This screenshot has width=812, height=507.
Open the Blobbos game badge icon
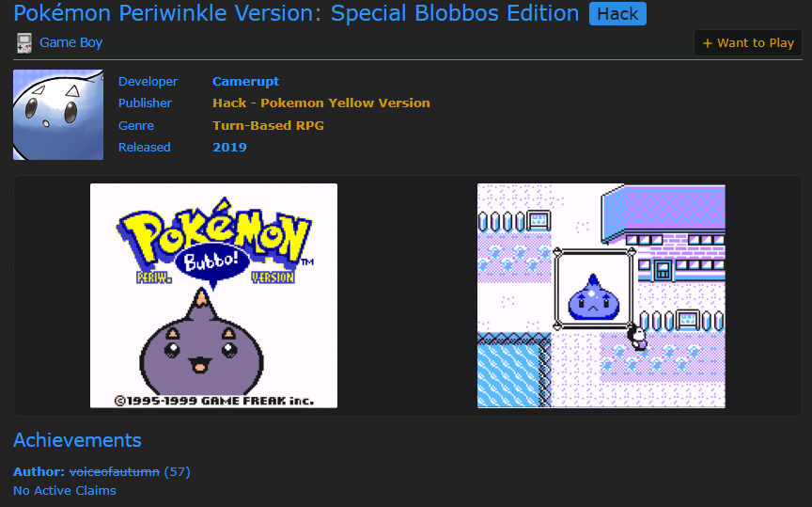[x=58, y=115]
